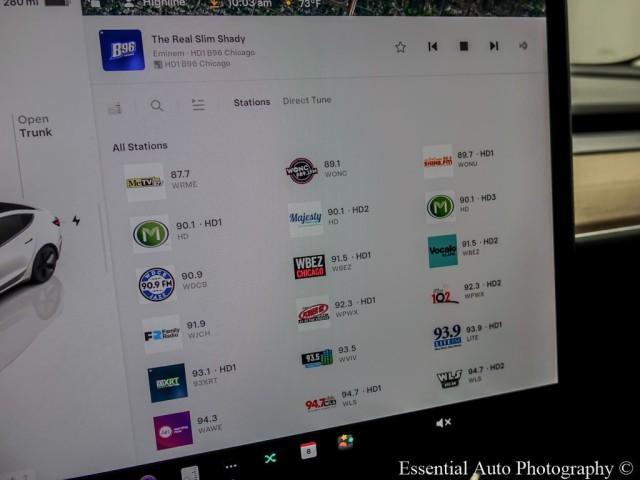This screenshot has width=640, height=480.
Task: Add current station to favorites with star
Action: tap(400, 46)
